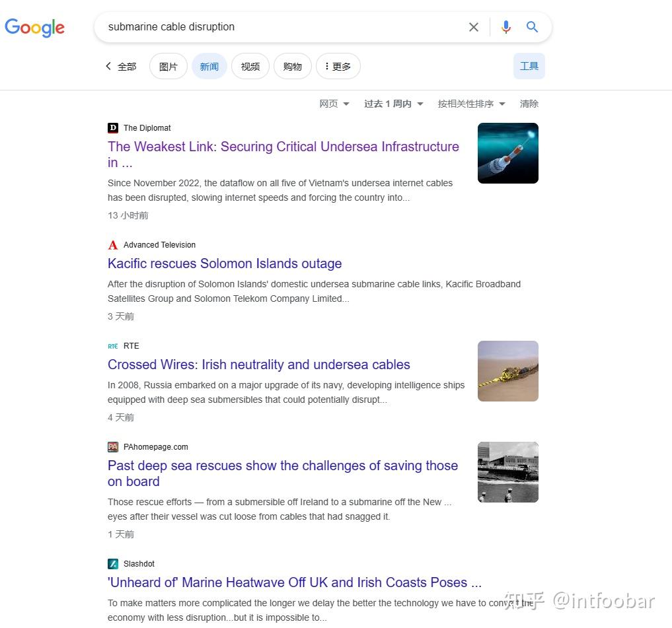Screen dimensions: 672x628
Task: Click PAhomepage.com source name
Action: pyautogui.click(x=155, y=447)
